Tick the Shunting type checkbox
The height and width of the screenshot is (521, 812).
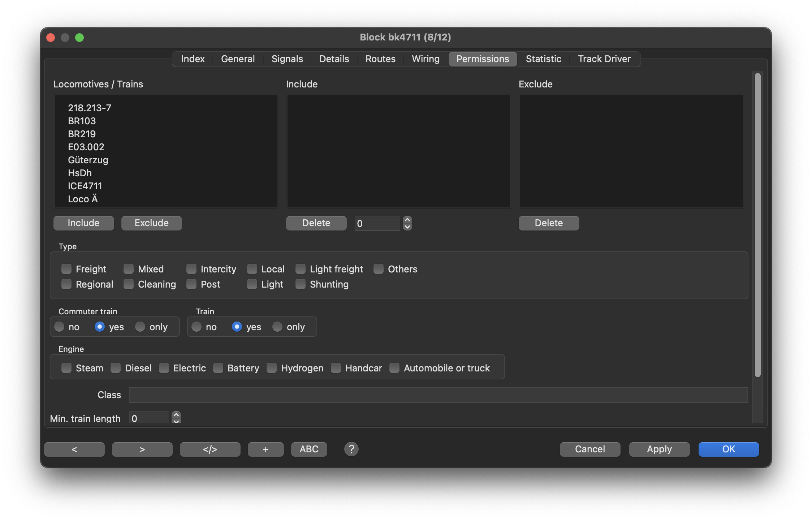point(301,284)
